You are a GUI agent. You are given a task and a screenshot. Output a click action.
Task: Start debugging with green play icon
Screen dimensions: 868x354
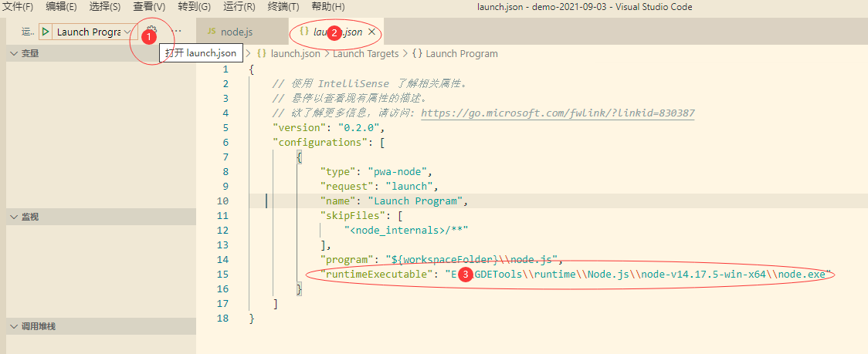click(46, 32)
